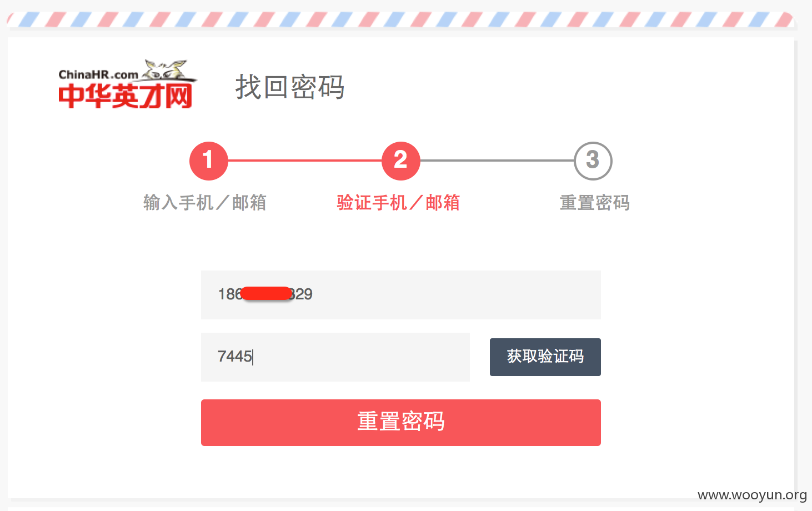Select step 1 circle icon
Image resolution: width=812 pixels, height=511 pixels.
[209, 161]
